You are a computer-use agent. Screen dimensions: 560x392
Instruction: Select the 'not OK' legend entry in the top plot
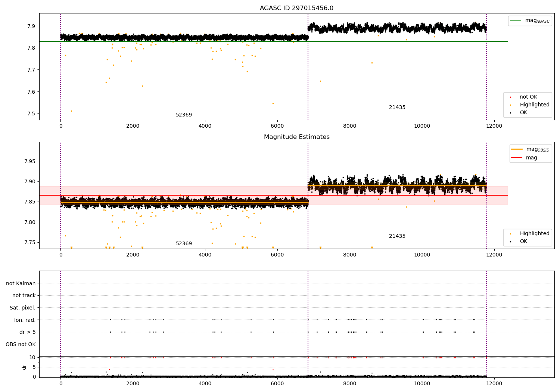[528, 97]
